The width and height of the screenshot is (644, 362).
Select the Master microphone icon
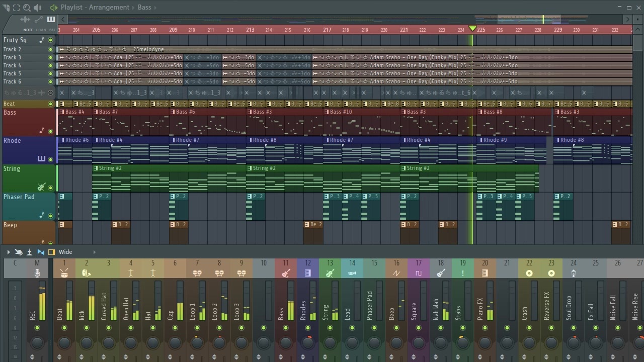[x=37, y=273]
